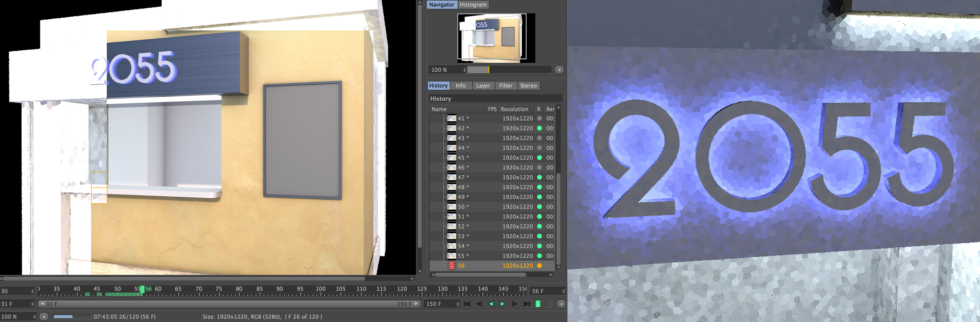Sort History by Resolution column

click(x=517, y=109)
